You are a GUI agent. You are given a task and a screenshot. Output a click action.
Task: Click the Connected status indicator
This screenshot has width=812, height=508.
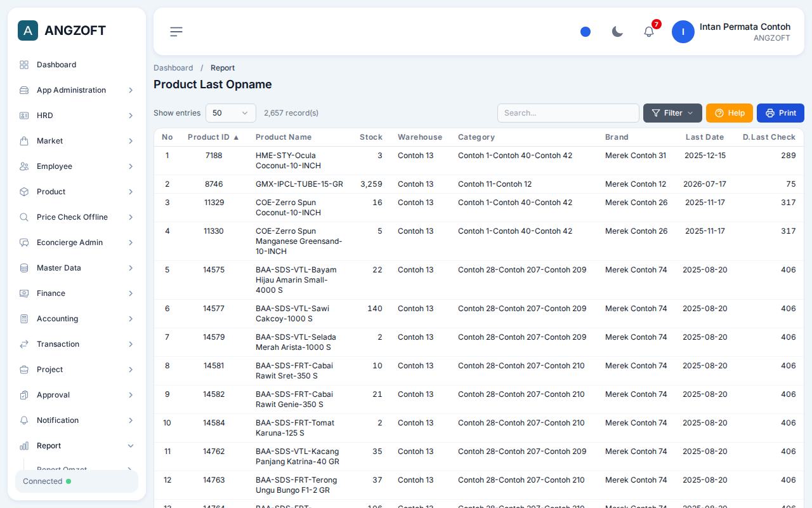[77, 481]
